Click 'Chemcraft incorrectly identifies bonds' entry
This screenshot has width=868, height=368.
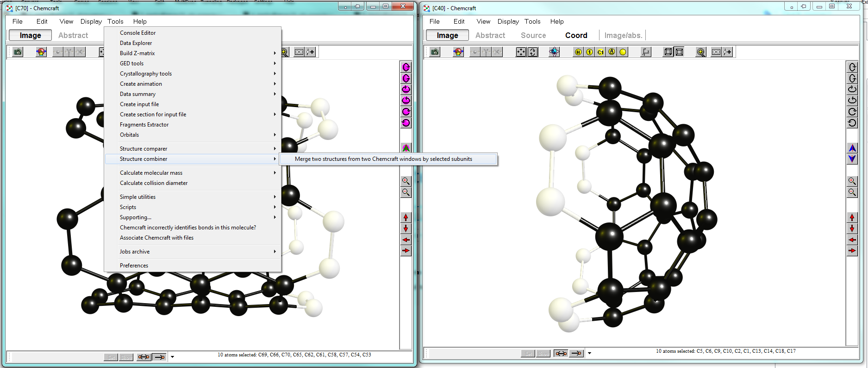[x=193, y=228]
